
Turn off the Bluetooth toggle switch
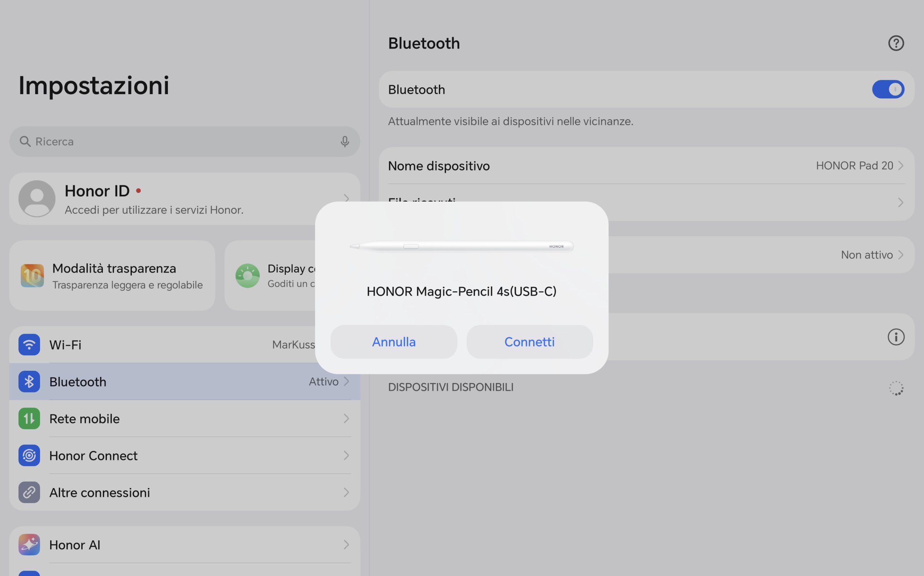click(888, 89)
